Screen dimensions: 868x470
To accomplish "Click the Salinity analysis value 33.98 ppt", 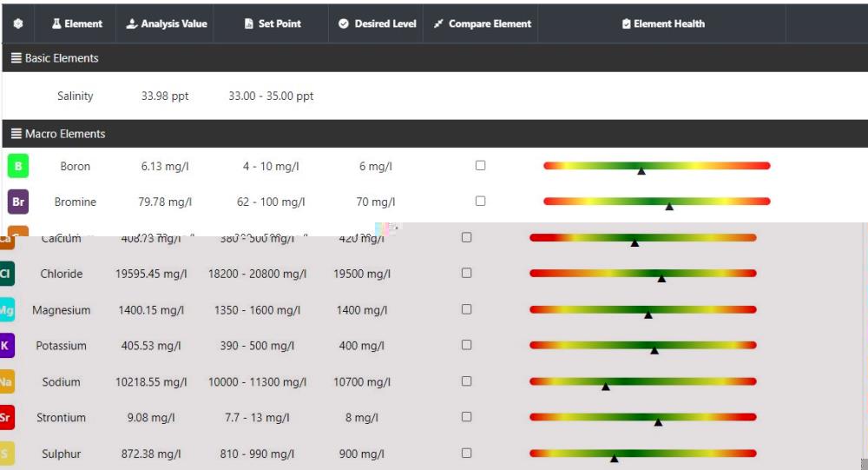I will click(165, 96).
